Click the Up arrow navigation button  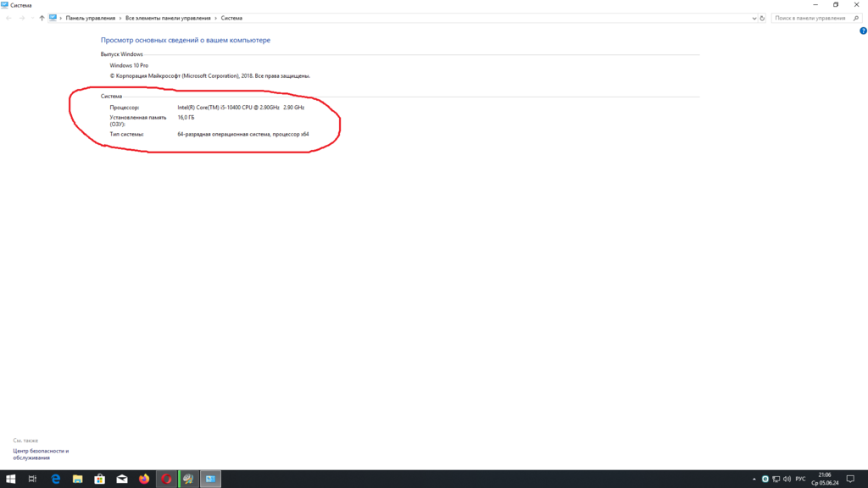[x=42, y=18]
